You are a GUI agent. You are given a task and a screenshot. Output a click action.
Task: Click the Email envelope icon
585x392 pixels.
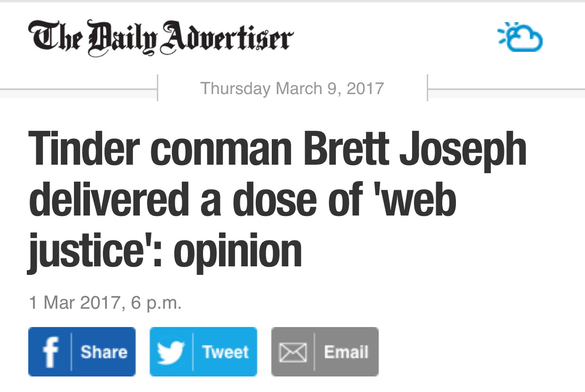tap(292, 352)
